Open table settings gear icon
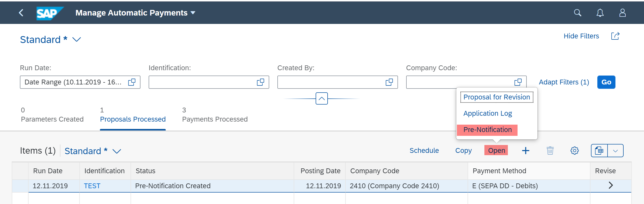This screenshot has width=644, height=204. click(x=574, y=151)
